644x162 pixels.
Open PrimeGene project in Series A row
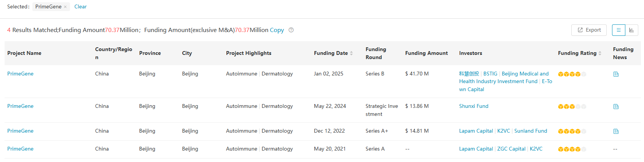[20, 149]
